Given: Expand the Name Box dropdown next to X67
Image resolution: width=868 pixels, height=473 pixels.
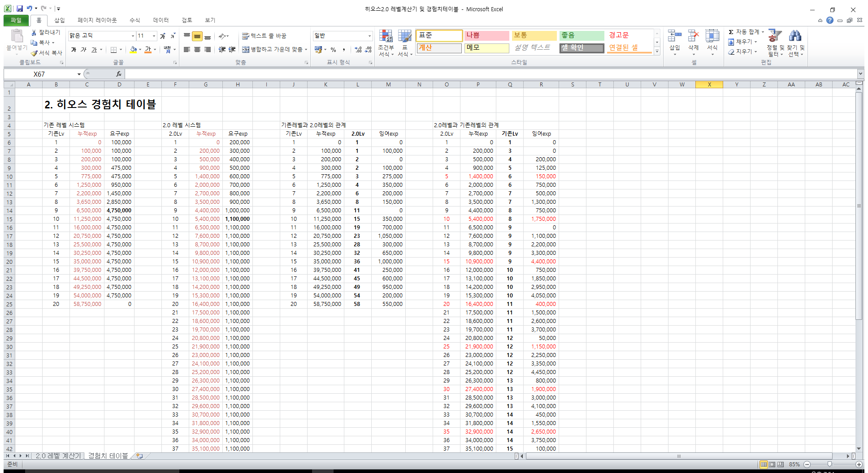Looking at the screenshot, I should (79, 74).
